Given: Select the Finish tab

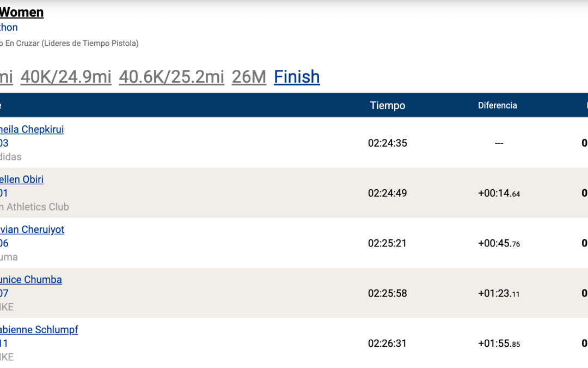Looking at the screenshot, I should coord(297,77).
